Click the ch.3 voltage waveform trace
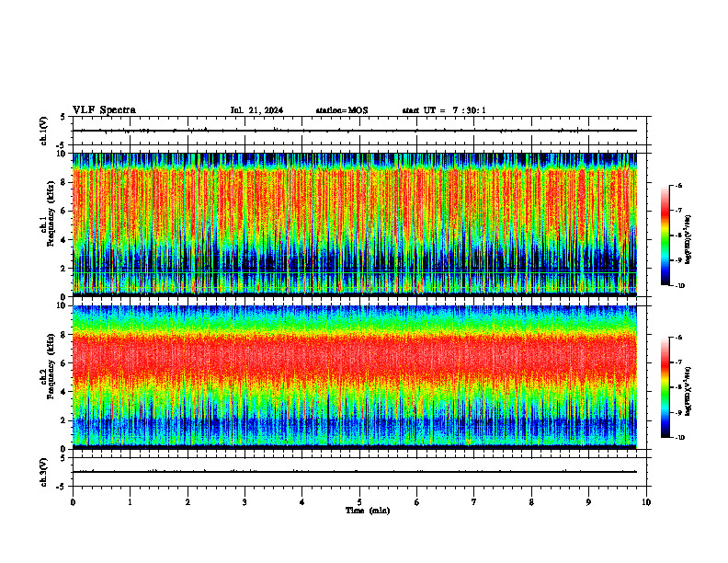Screen dimensions: 728x563 355,472
